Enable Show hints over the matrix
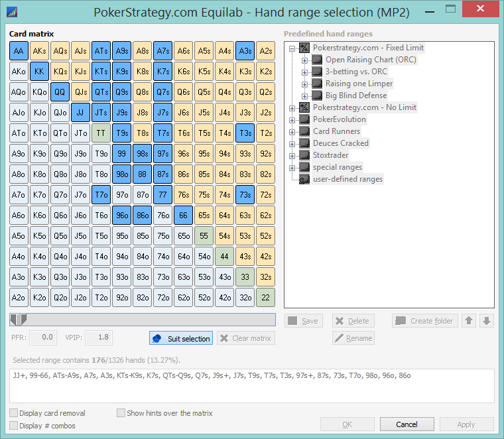The image size is (504, 439). [x=121, y=413]
